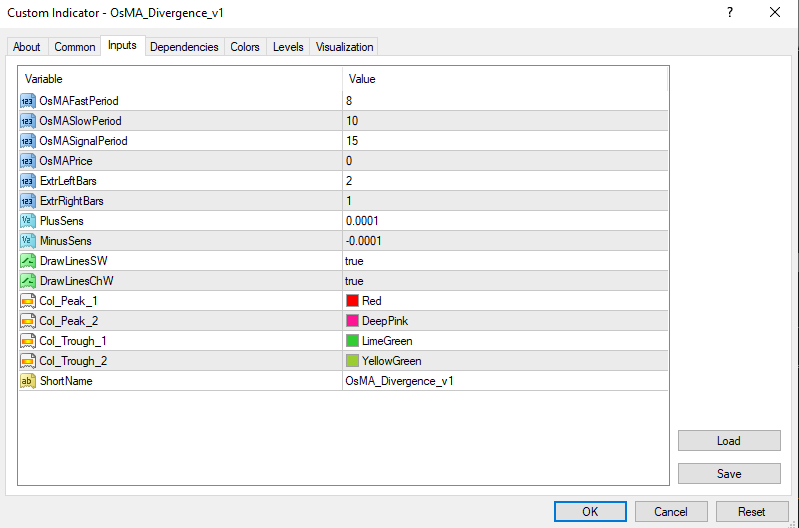Switch to the Visualization tab
The width and height of the screenshot is (799, 528).
point(344,46)
